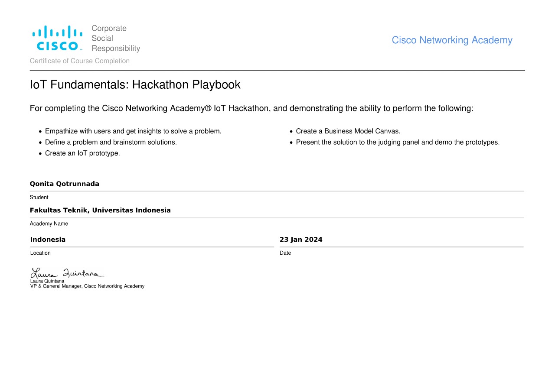Open the Cisco Networking Academy link

pyautogui.click(x=452, y=40)
